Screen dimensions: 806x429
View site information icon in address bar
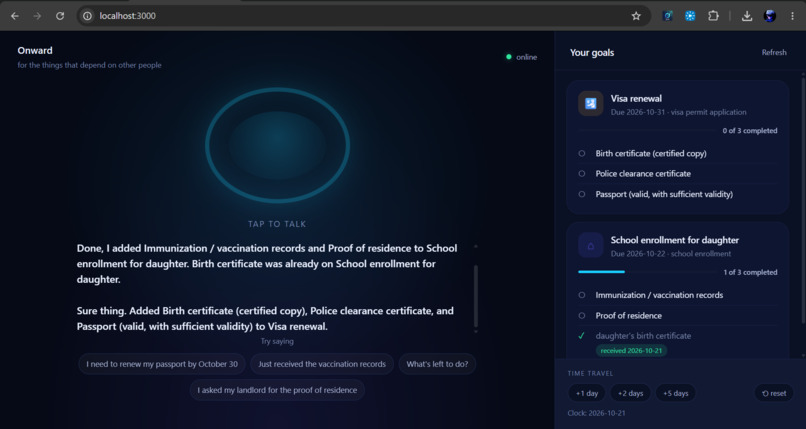coord(88,16)
